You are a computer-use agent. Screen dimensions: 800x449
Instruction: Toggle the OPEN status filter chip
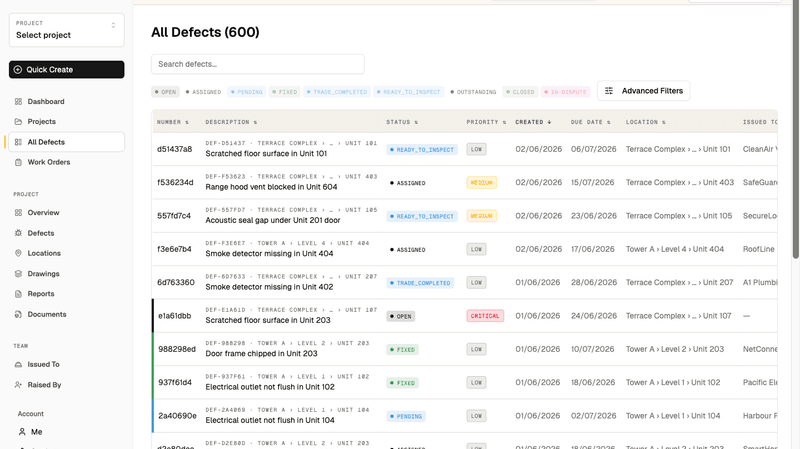tap(165, 92)
